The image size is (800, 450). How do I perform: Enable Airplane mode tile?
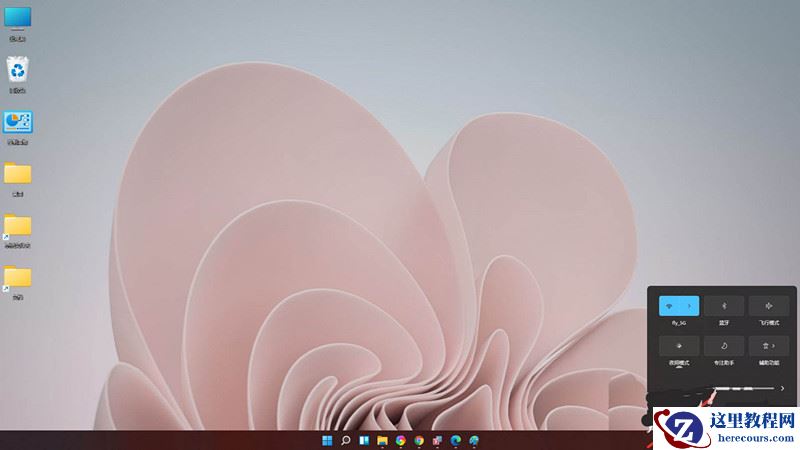click(768, 306)
